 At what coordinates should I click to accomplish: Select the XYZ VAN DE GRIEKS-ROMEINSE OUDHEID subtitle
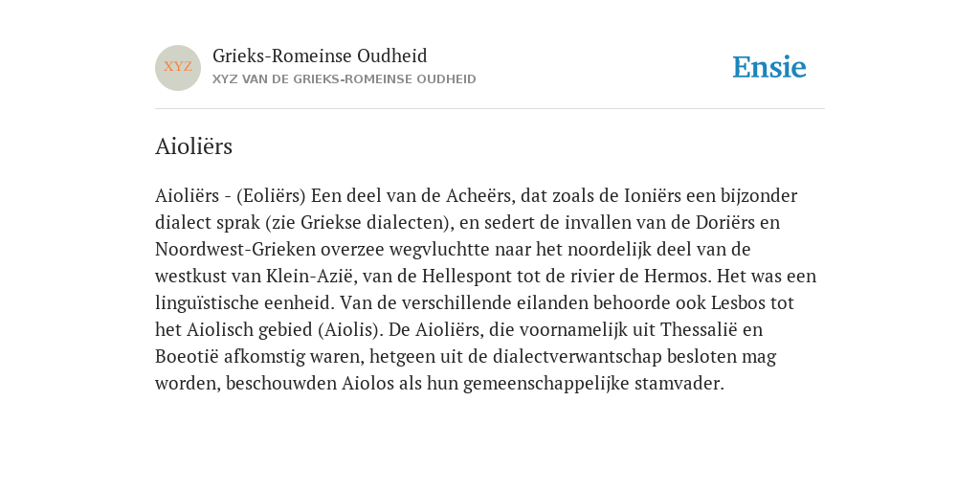pyautogui.click(x=345, y=79)
